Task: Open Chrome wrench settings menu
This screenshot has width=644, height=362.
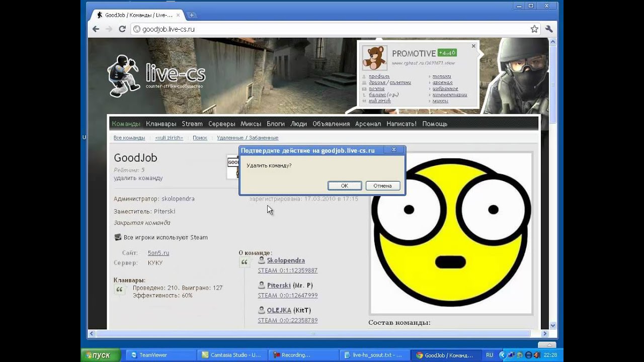Action: tap(548, 29)
